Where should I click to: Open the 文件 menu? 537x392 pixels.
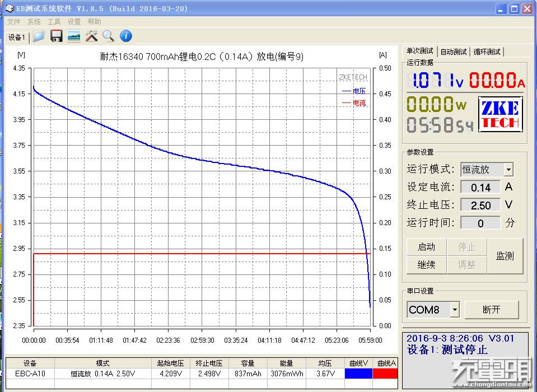click(x=13, y=22)
